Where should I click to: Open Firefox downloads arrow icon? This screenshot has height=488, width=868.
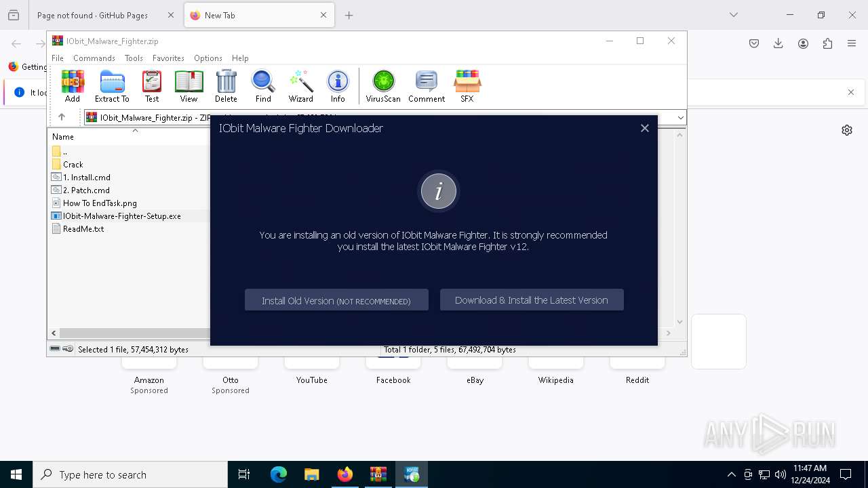(x=778, y=43)
